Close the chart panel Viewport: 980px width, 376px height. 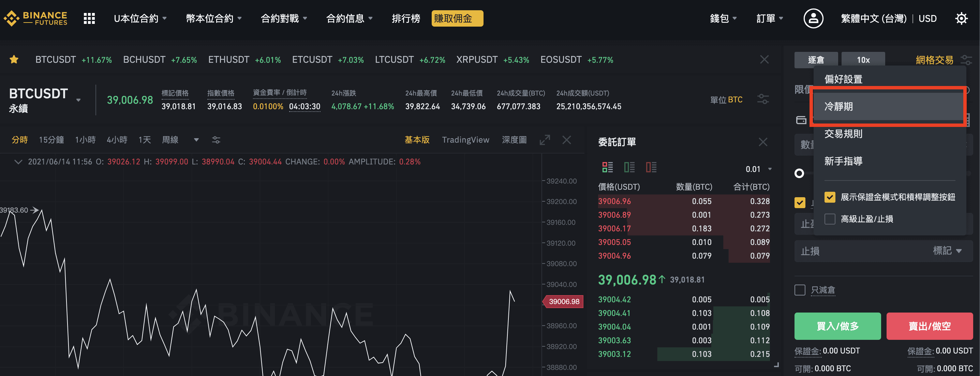(566, 140)
